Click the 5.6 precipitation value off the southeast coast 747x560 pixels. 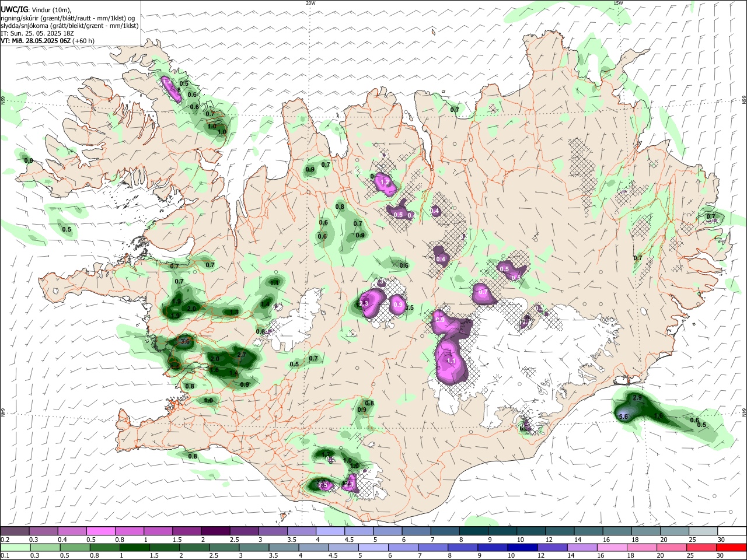pyautogui.click(x=623, y=416)
